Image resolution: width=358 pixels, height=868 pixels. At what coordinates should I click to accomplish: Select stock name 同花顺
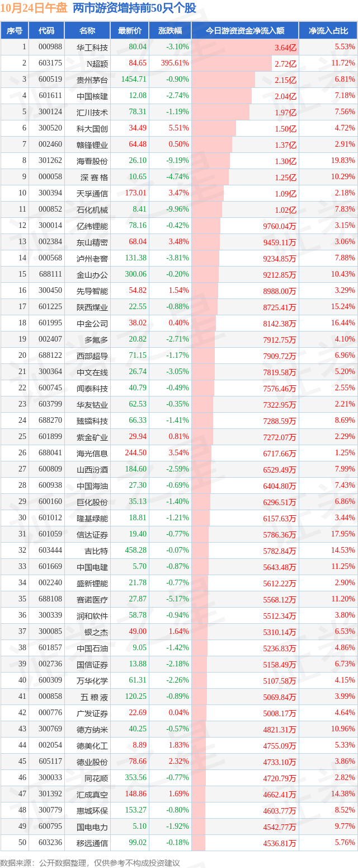(96, 778)
